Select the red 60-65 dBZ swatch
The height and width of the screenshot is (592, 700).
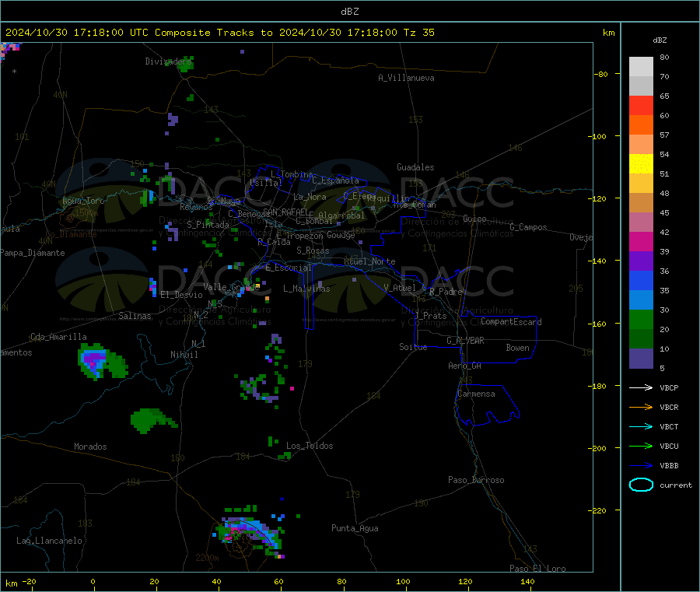(641, 106)
